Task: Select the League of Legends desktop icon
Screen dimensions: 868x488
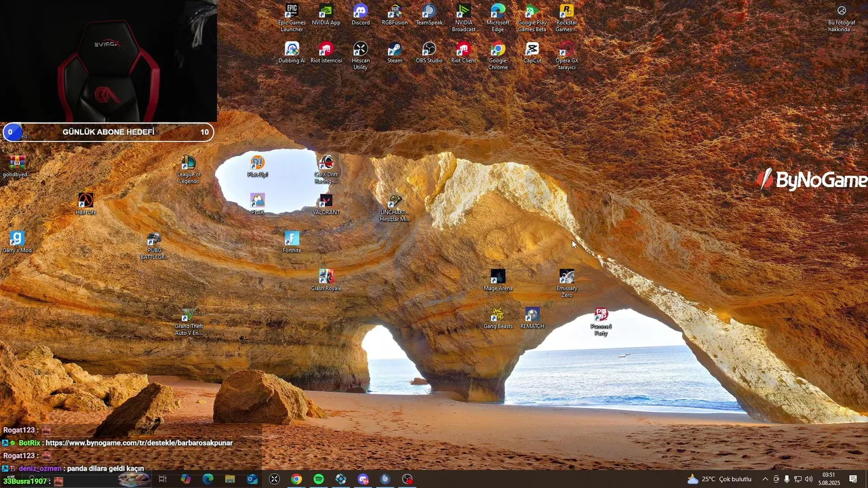Action: (189, 169)
